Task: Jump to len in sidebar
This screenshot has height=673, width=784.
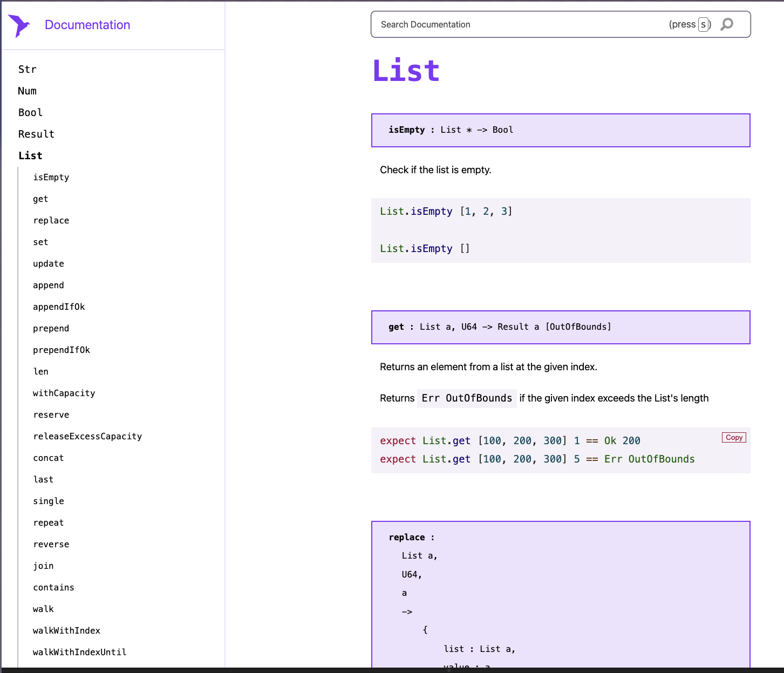Action: (41, 371)
